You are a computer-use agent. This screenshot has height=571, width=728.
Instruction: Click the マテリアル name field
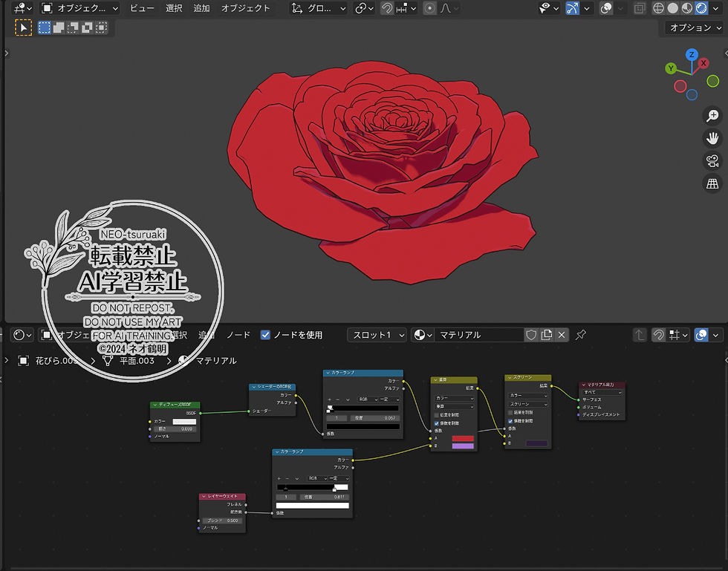tap(479, 335)
